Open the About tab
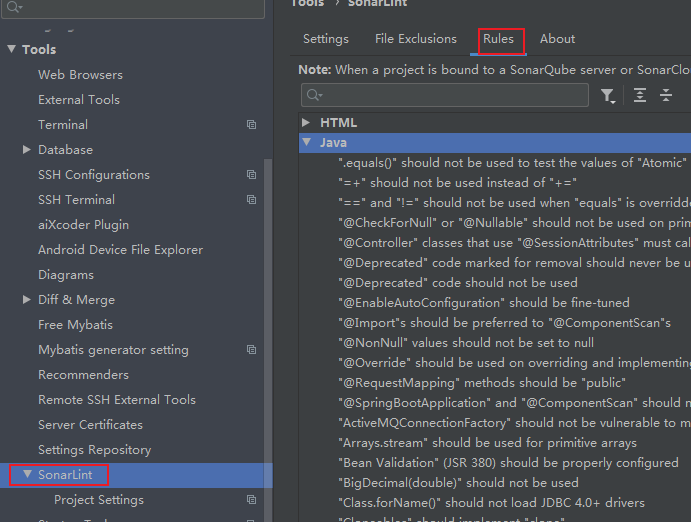This screenshot has height=522, width=691. pos(557,39)
